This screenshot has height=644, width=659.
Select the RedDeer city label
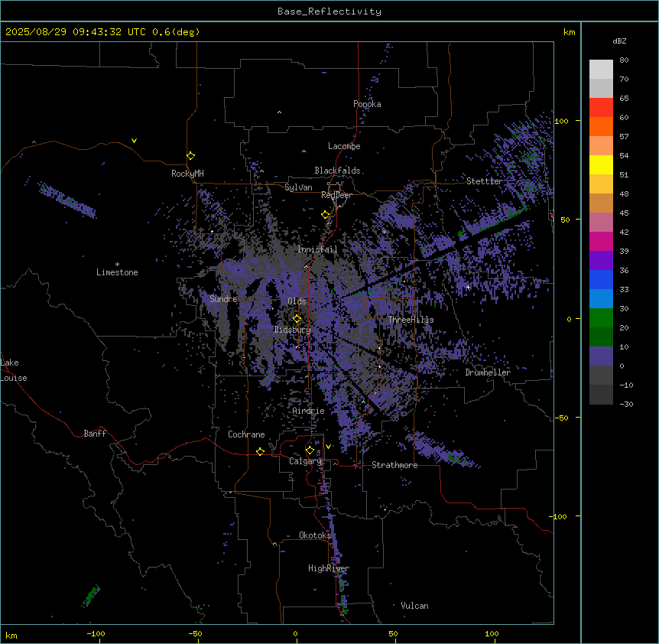(x=336, y=195)
